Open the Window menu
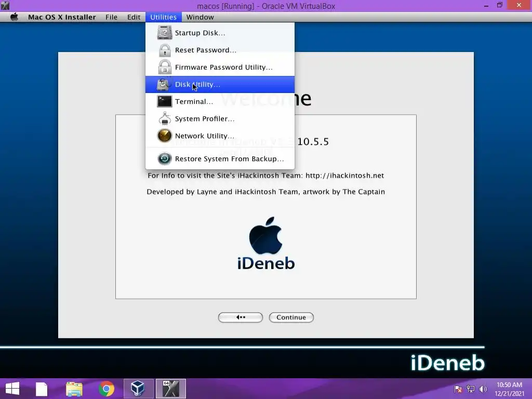The height and width of the screenshot is (399, 532). tap(200, 17)
